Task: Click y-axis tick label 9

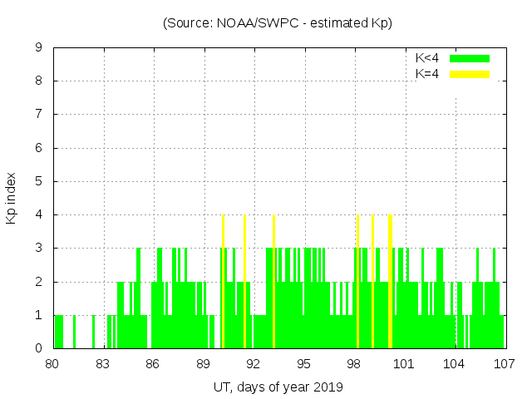Action: click(x=39, y=47)
